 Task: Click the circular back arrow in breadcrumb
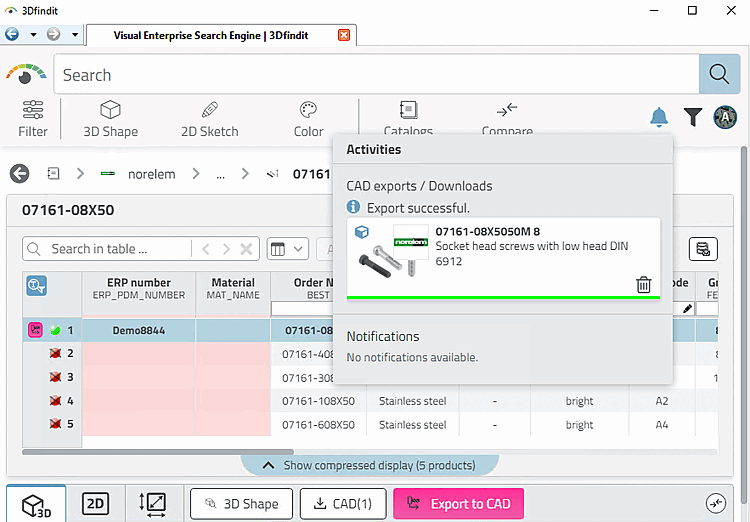(x=20, y=174)
